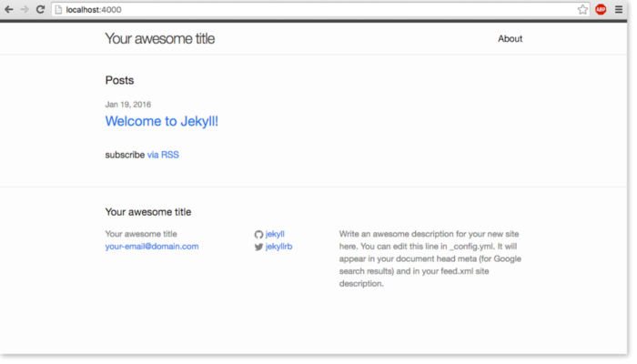The height and width of the screenshot is (364, 637).
Task: Click the footer 'Your awesome title' heading
Action: click(147, 212)
